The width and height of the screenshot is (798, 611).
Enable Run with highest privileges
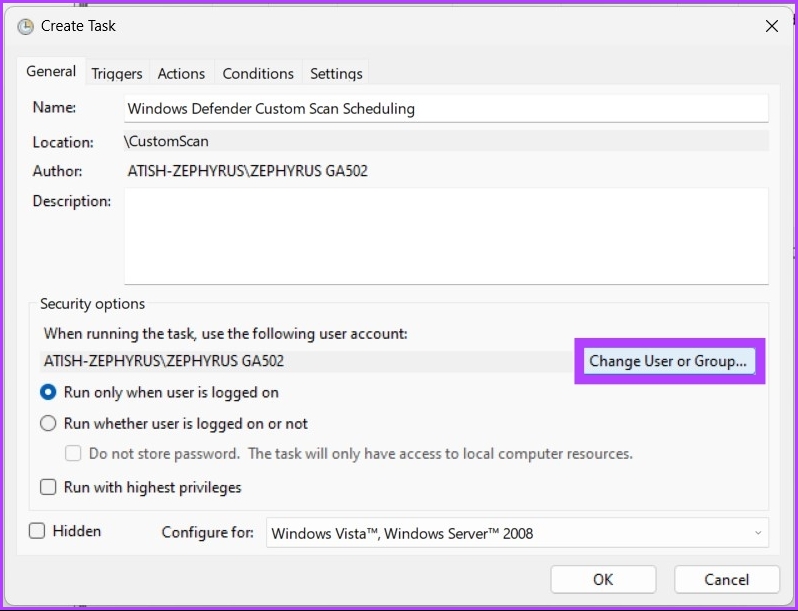point(48,487)
